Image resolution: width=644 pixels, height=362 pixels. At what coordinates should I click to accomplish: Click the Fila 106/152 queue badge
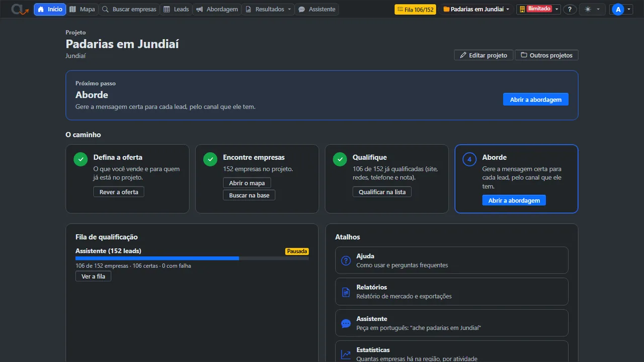coord(415,9)
